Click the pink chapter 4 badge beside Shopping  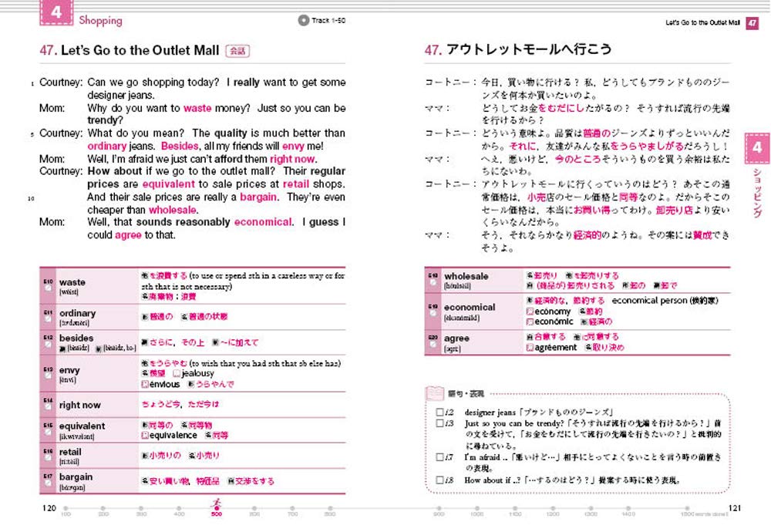[56, 12]
